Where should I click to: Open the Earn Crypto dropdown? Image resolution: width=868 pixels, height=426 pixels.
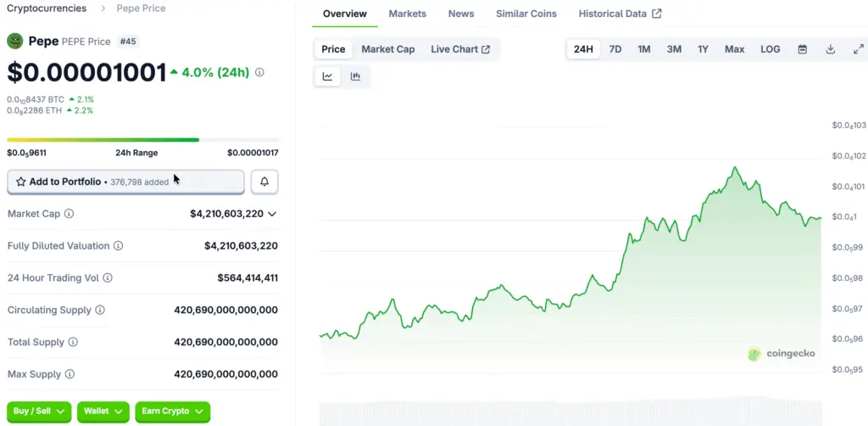pos(172,412)
